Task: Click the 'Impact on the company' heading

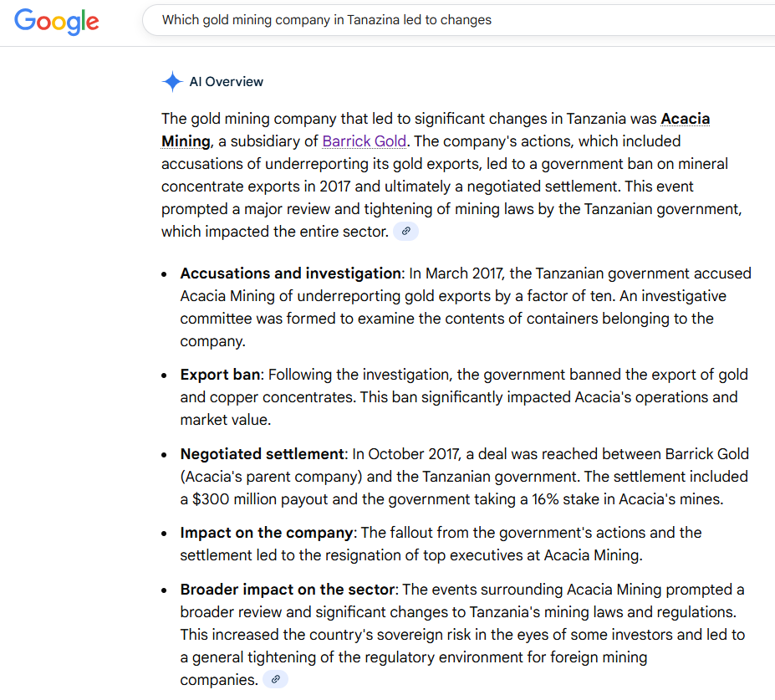Action: 266,533
